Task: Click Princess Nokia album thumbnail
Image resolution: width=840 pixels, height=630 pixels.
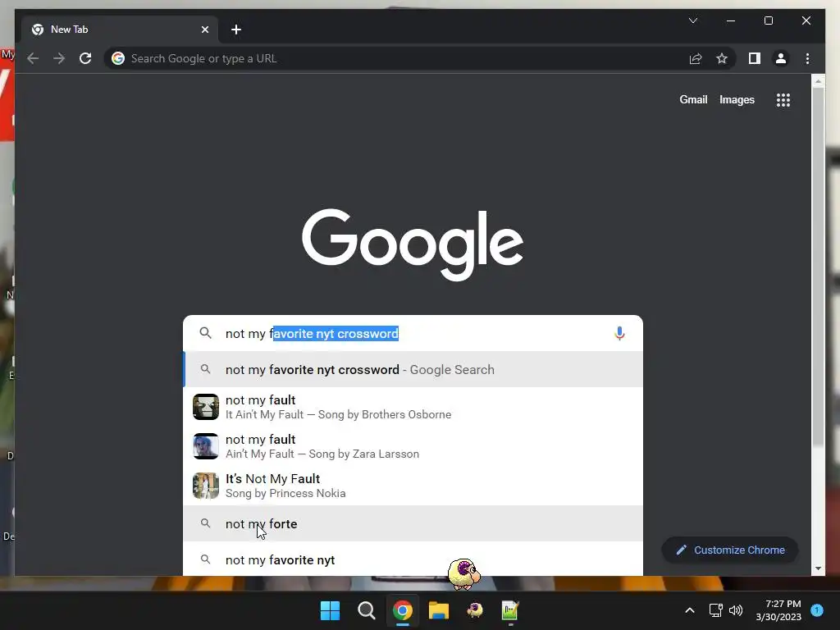Action: pos(206,486)
